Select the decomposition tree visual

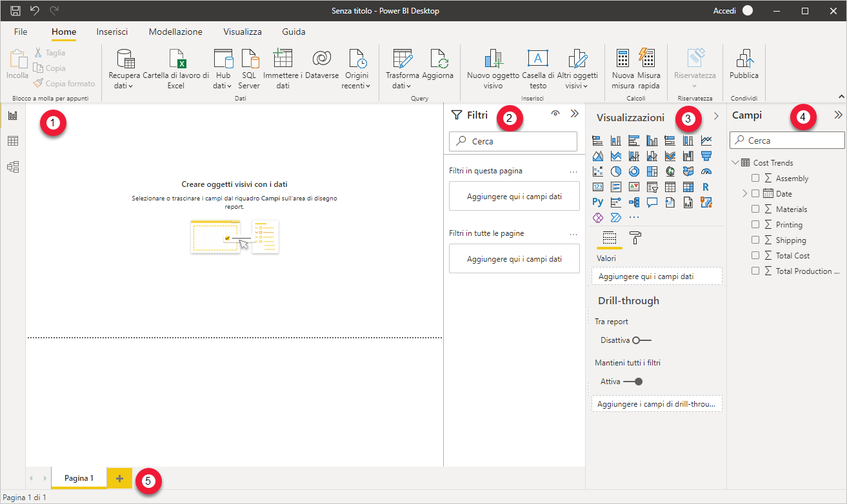633,202
